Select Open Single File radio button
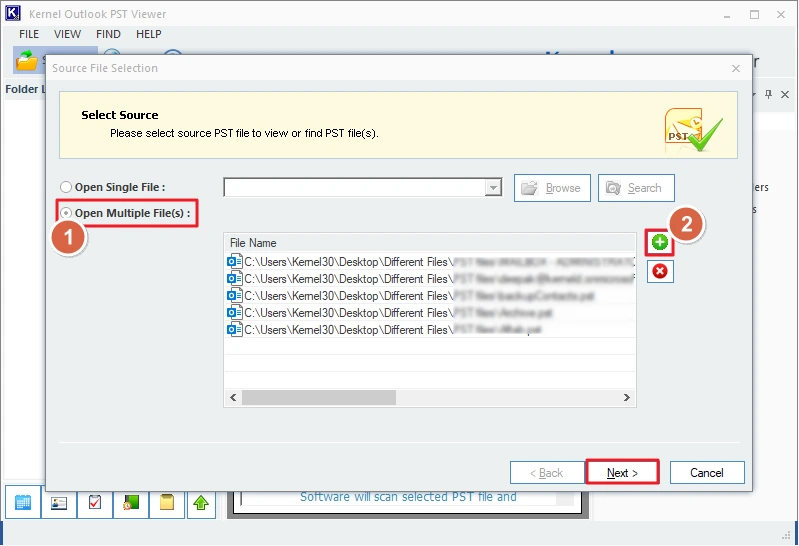This screenshot has width=799, height=546. click(x=66, y=187)
